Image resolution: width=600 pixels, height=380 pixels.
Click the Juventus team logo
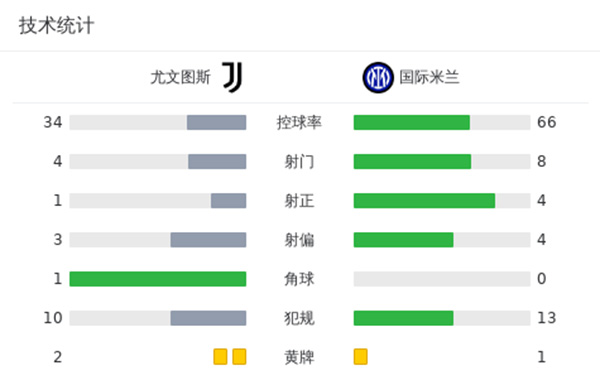point(232,77)
